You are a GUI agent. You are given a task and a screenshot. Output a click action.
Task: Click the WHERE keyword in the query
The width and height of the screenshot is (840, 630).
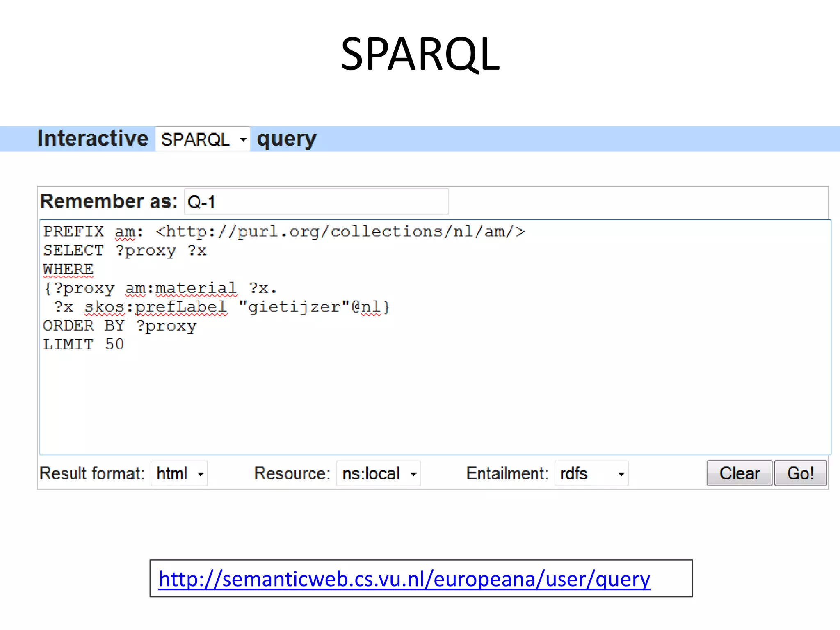pos(68,269)
